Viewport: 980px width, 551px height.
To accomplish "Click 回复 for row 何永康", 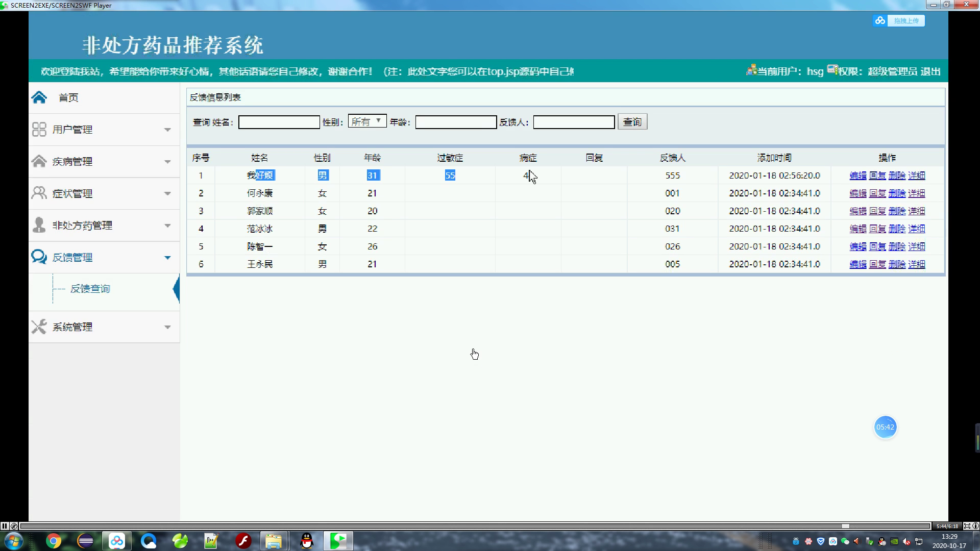I will (877, 193).
